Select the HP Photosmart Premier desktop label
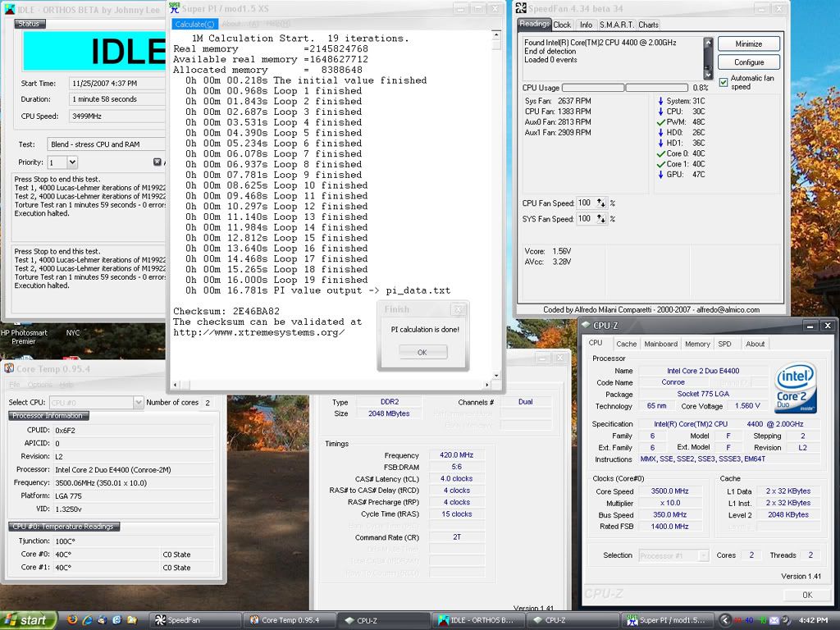The image size is (840, 630). tap(24, 337)
